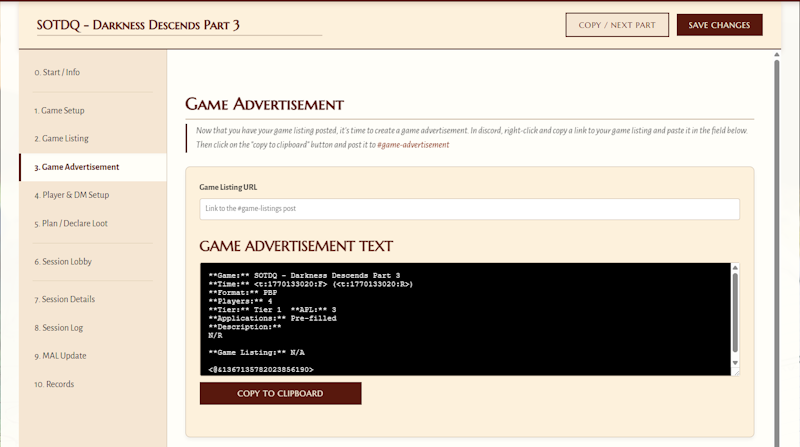Copy advertisement text to clipboard
800x447 pixels.
280,393
